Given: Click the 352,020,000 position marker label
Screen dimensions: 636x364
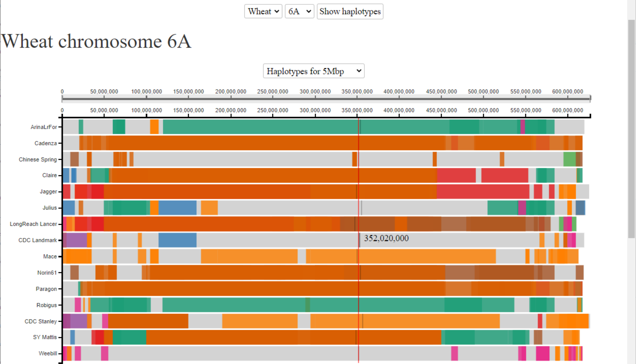Looking at the screenshot, I should (386, 238).
